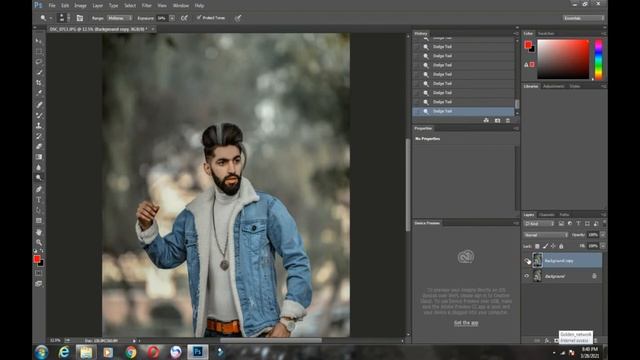Image resolution: width=640 pixels, height=360 pixels.
Task: Click the foreground color swatch in toolbox
Action: tap(37, 258)
